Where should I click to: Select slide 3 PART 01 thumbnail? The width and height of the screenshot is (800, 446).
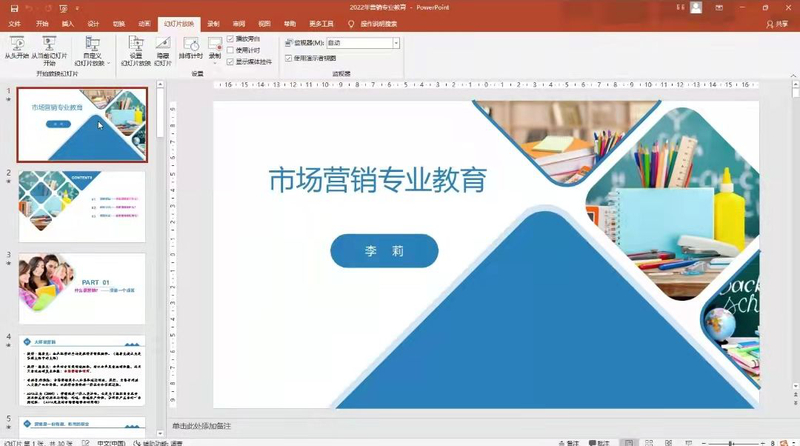pos(82,289)
